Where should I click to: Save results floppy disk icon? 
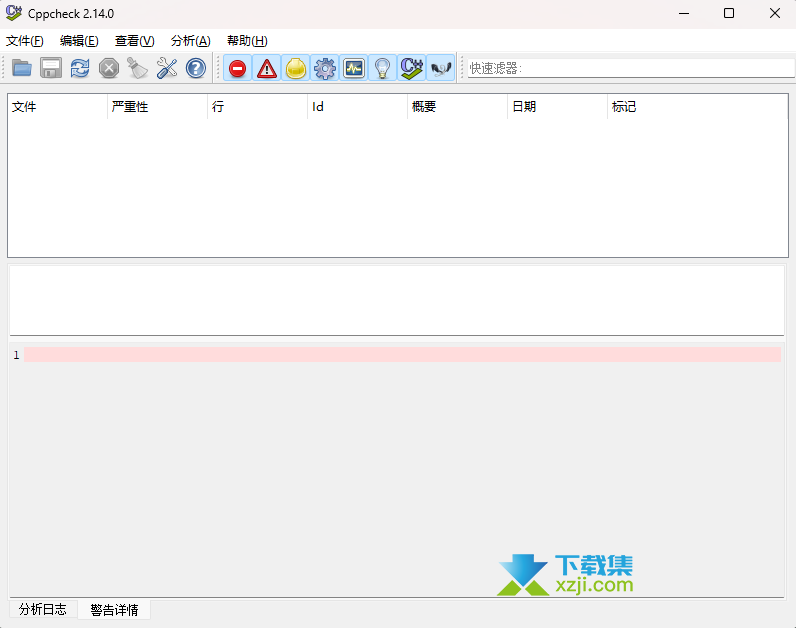coord(51,68)
